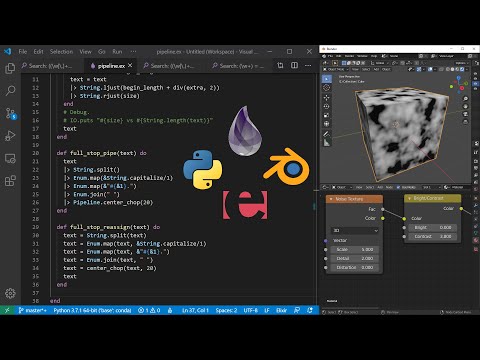
Task: Select the Annotate pencil tool in Blender
Action: coord(327,134)
